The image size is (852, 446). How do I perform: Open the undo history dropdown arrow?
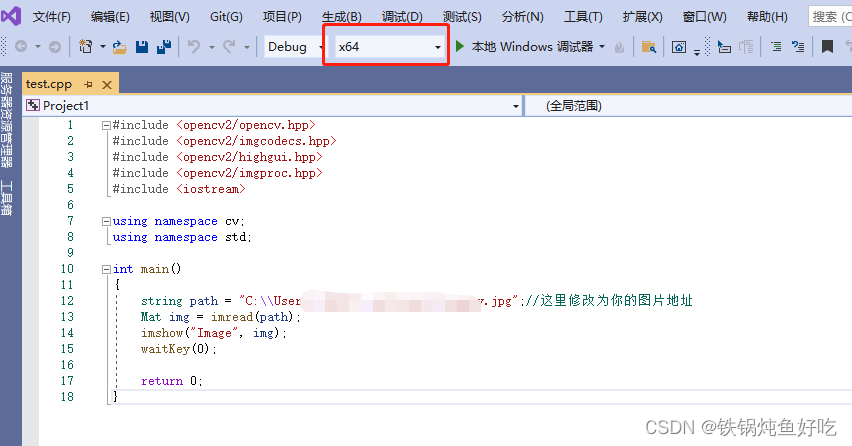tap(212, 47)
